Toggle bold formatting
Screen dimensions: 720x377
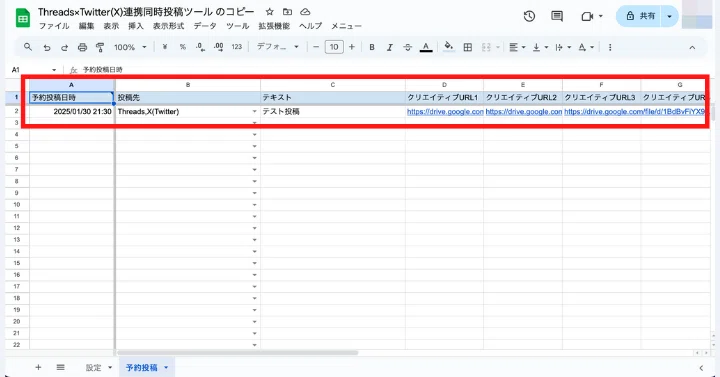pos(372,47)
